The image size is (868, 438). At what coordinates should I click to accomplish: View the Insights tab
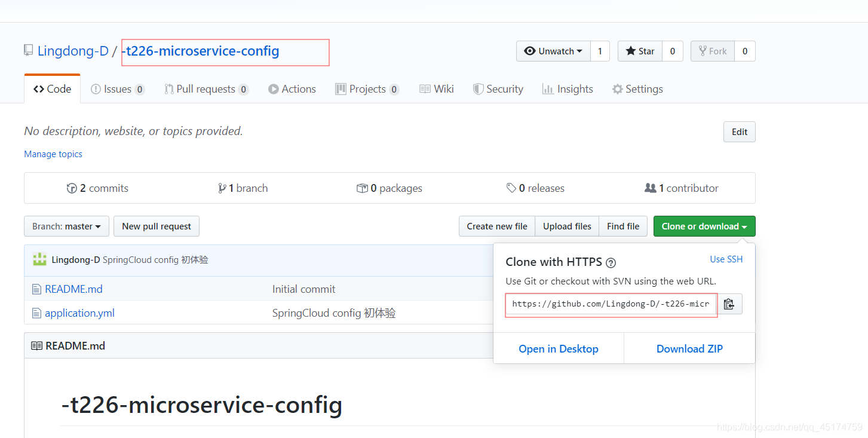coord(568,89)
